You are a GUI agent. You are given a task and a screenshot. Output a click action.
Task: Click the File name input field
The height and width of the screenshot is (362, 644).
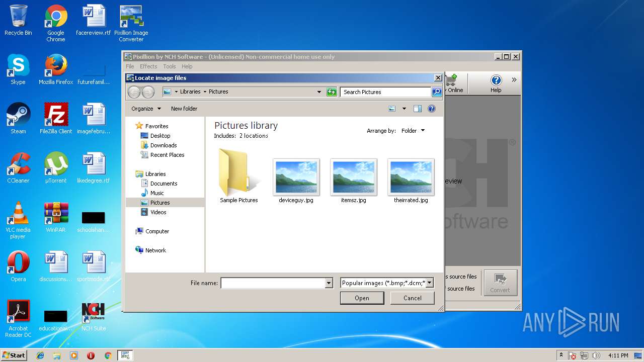click(273, 283)
